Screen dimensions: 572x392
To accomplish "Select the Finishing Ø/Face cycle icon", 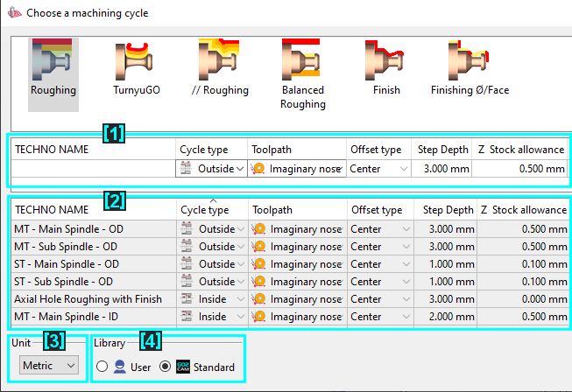I will (x=469, y=61).
